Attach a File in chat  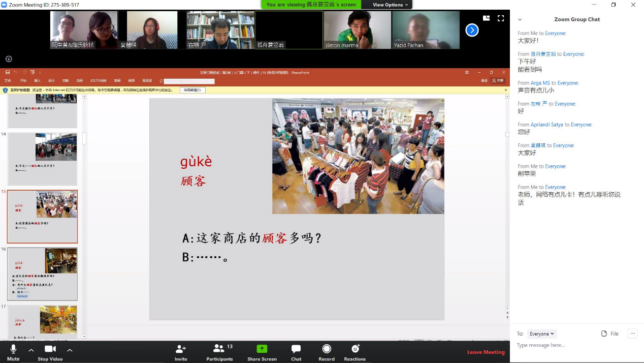609,334
